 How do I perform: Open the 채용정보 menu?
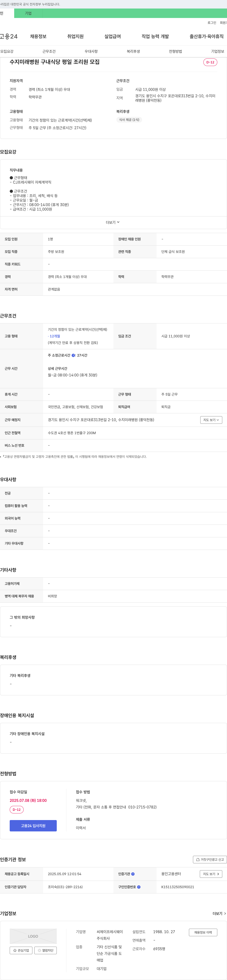click(x=38, y=36)
